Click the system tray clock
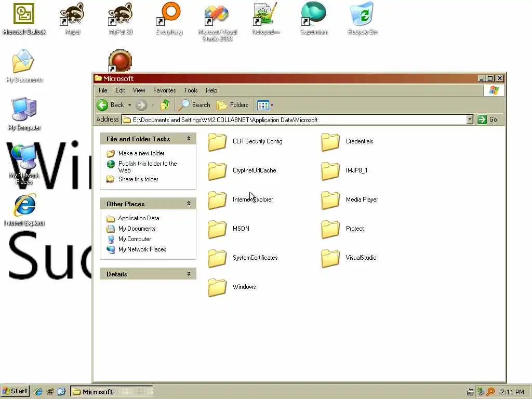The image size is (532, 399). (512, 392)
